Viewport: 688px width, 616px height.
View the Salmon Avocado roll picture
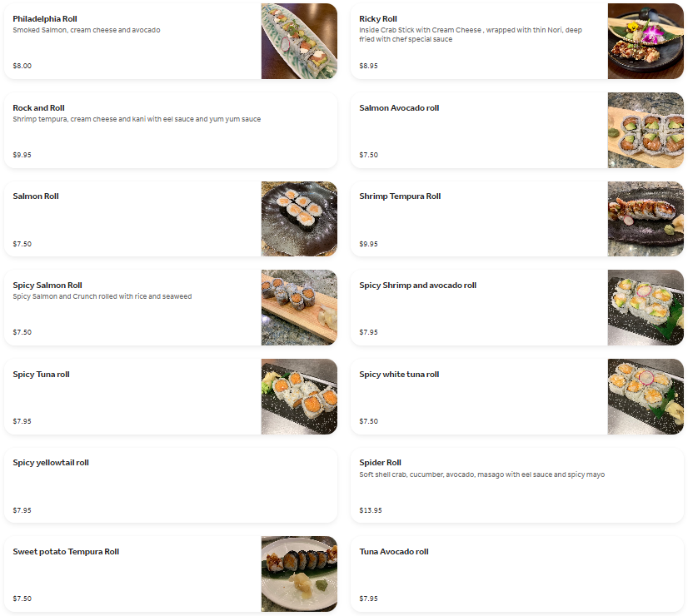coord(646,130)
